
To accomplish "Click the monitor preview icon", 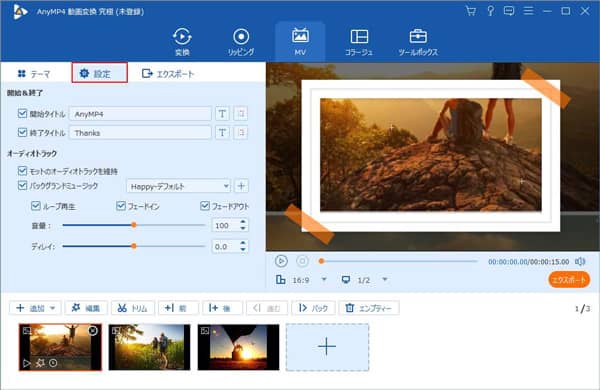I will (346, 280).
